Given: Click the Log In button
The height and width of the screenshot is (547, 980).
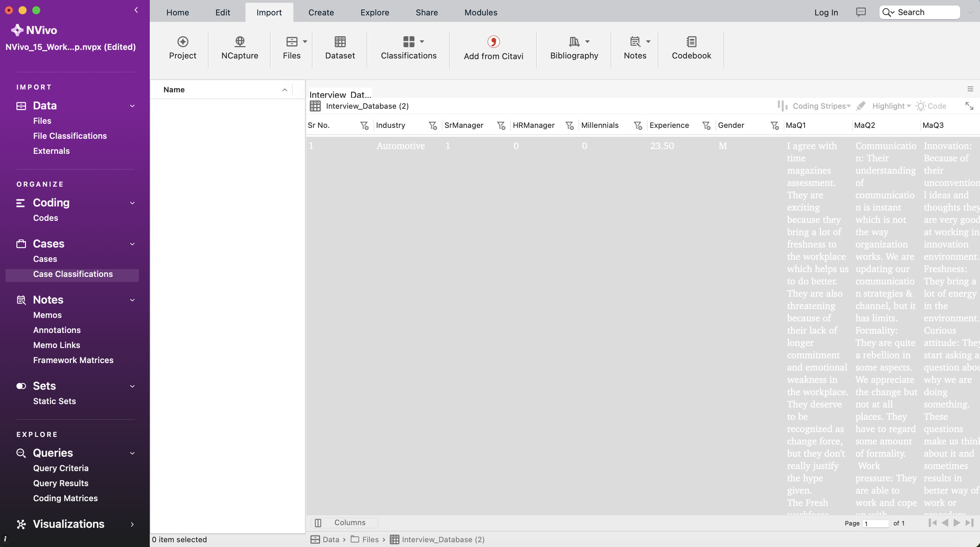Looking at the screenshot, I should 826,13.
